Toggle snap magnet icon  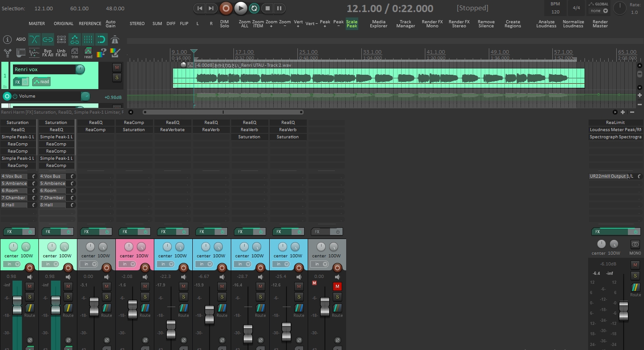[102, 39]
